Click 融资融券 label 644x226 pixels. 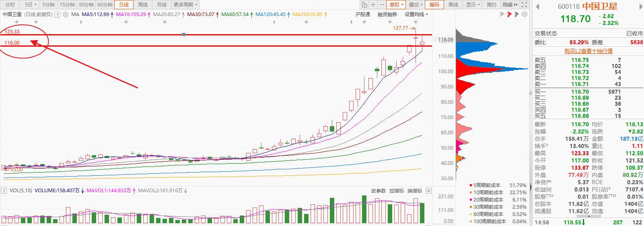point(387,14)
